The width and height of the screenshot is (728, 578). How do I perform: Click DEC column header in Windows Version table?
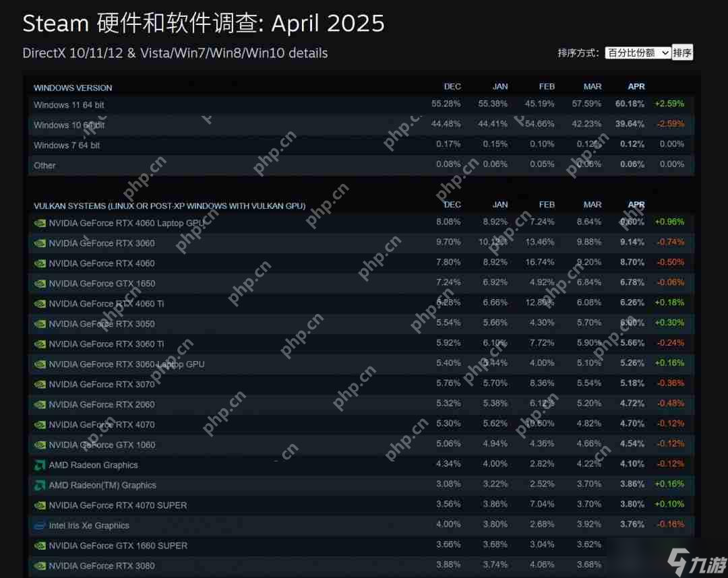(x=452, y=87)
